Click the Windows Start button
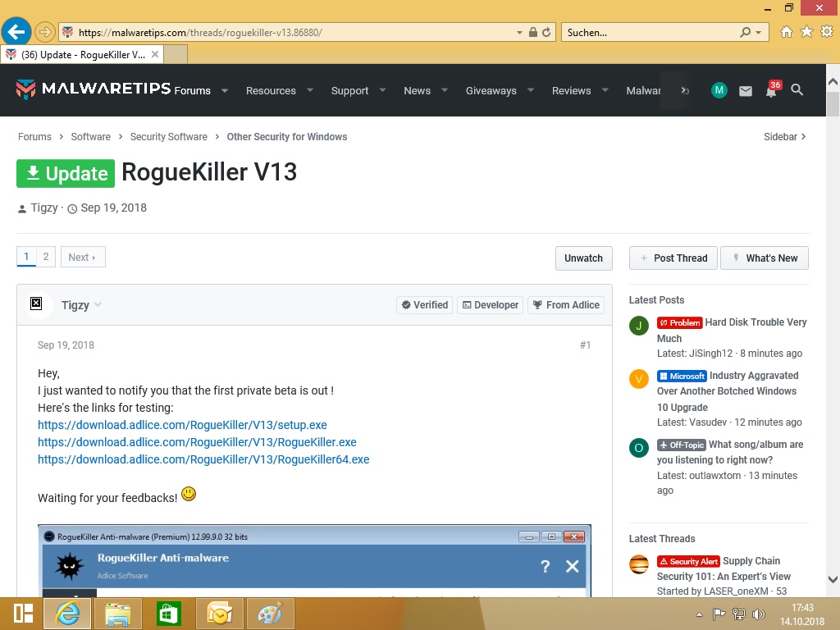The height and width of the screenshot is (630, 840). click(22, 614)
